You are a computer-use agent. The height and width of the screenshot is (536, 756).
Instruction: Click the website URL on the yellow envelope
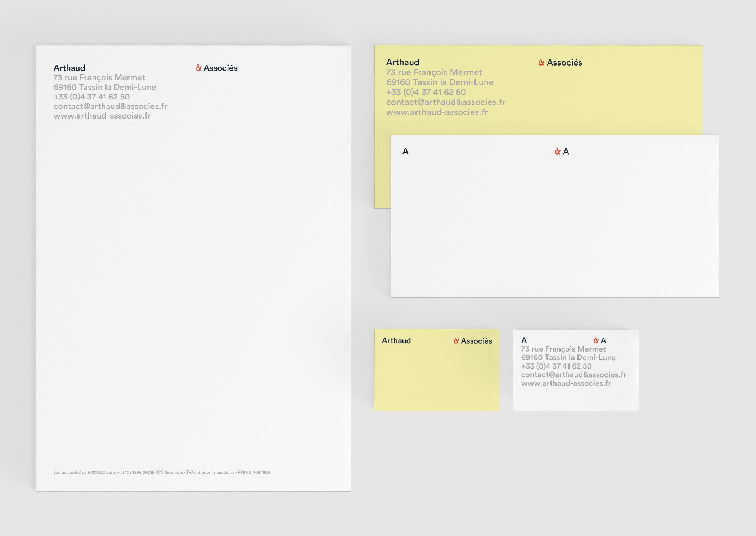pyautogui.click(x=437, y=112)
